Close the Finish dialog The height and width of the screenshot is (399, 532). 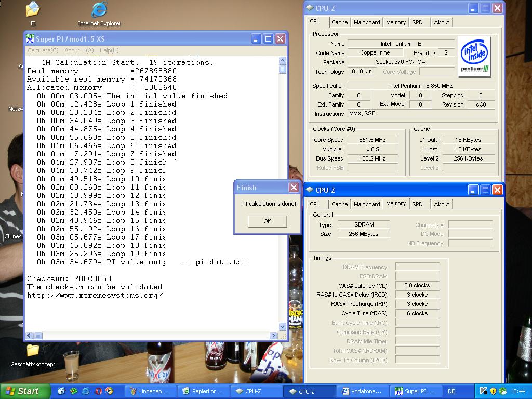click(294, 187)
